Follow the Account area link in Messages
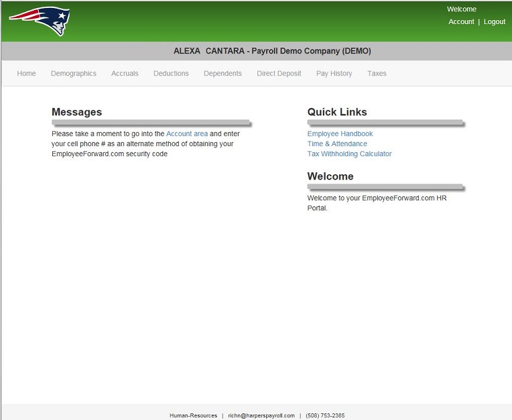This screenshot has height=420, width=512. 187,134
